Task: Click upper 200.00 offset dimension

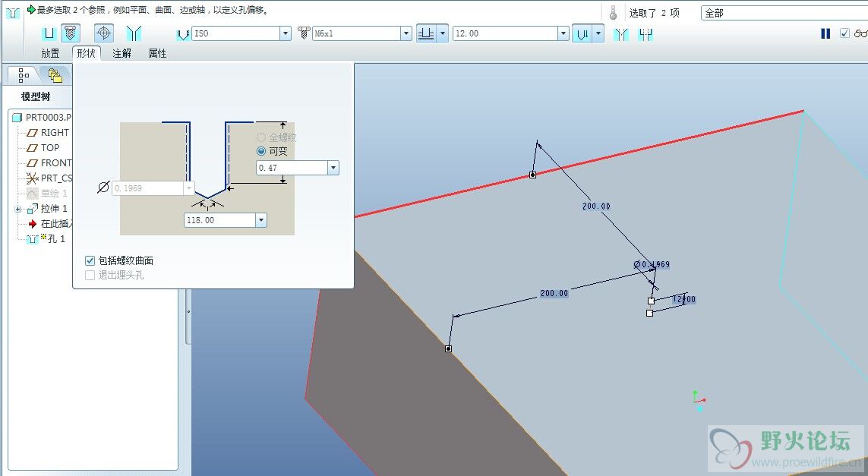Action: tap(596, 206)
